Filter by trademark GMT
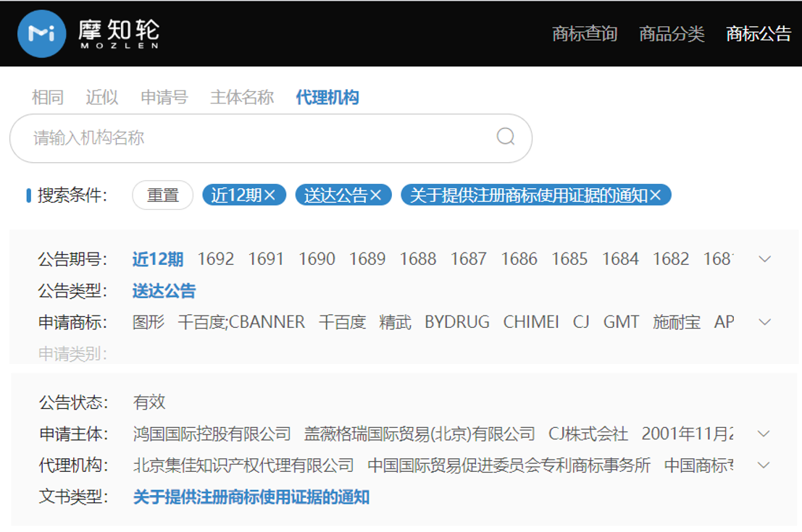Screen dimensions: 802x532 click(x=621, y=322)
